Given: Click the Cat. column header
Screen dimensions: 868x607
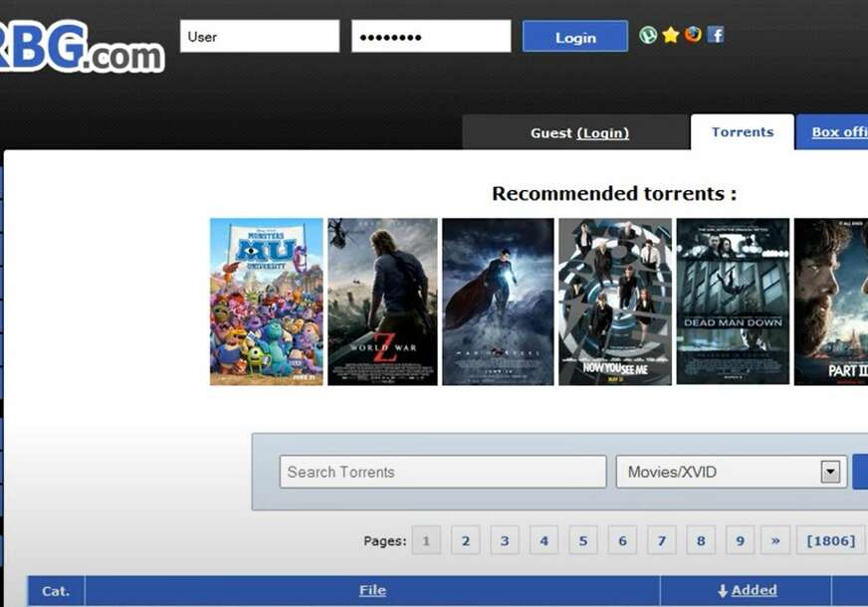Looking at the screenshot, I should pos(56,591).
